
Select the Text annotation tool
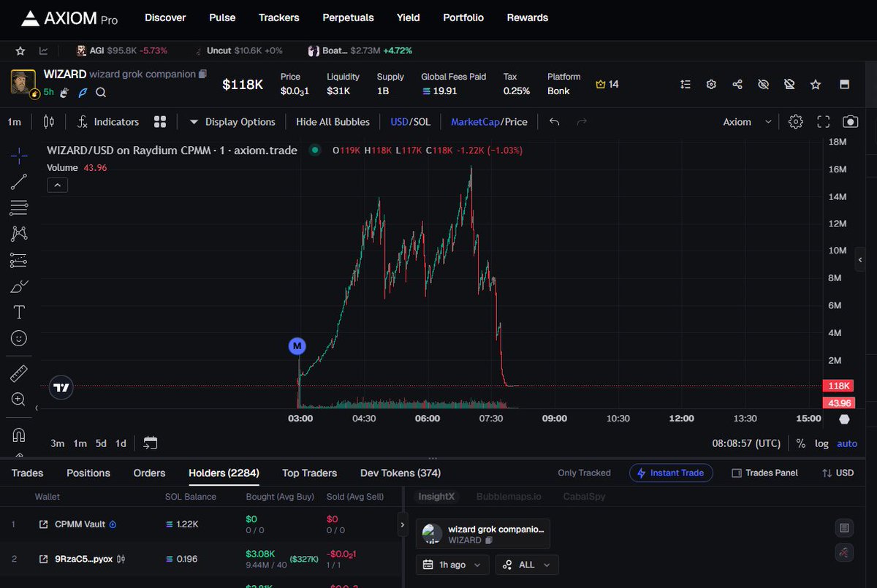[19, 313]
